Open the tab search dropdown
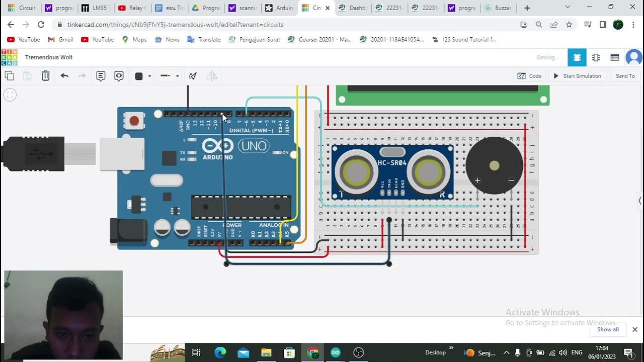This screenshot has height=362, width=644. coord(568,7)
